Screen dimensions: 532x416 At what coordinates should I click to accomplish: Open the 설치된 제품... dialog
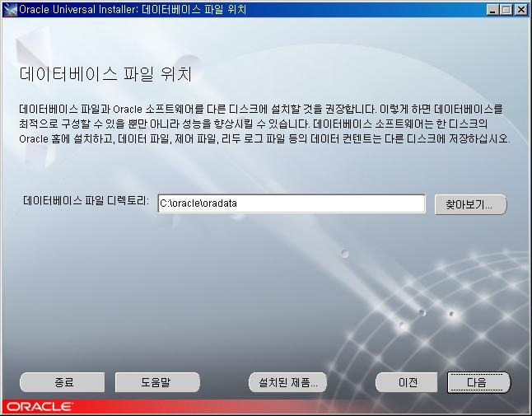point(288,382)
